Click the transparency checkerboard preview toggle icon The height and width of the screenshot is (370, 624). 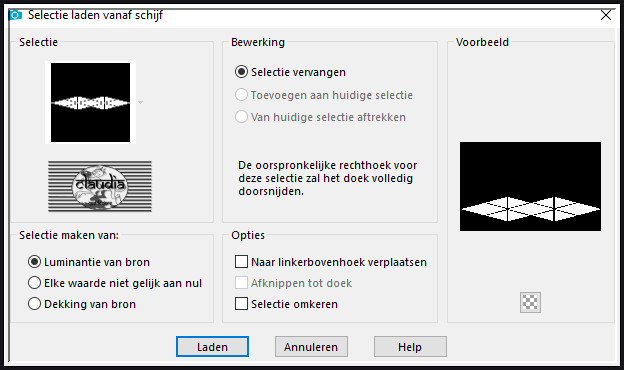(x=530, y=302)
